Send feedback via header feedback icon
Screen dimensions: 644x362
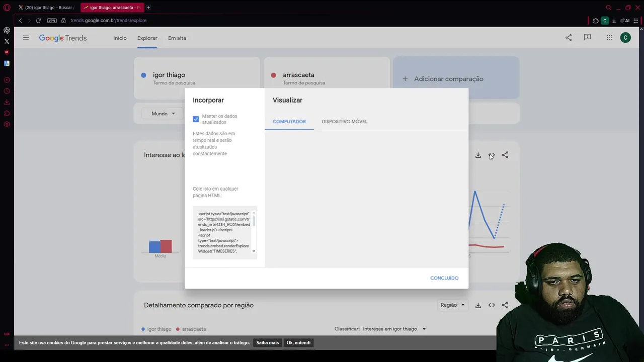tap(587, 38)
